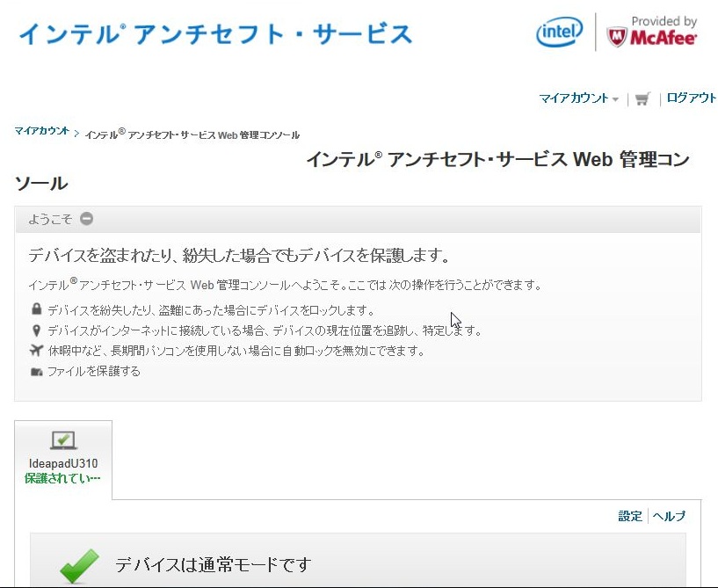Click the line about disabling auto lock
The image size is (718, 588).
[236, 351]
